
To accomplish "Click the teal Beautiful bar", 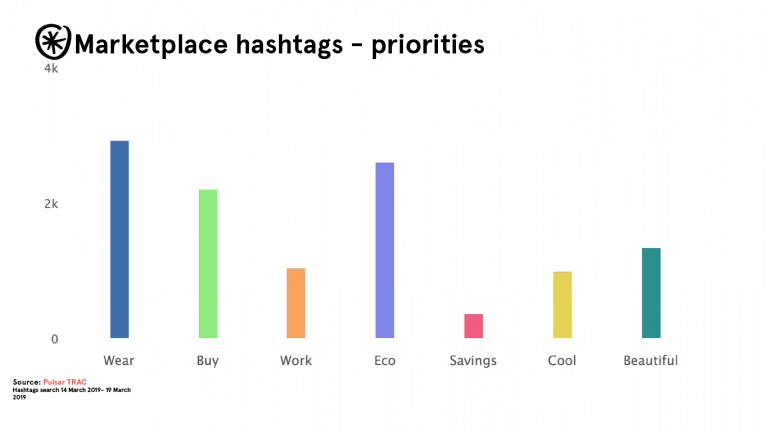I will click(651, 292).
